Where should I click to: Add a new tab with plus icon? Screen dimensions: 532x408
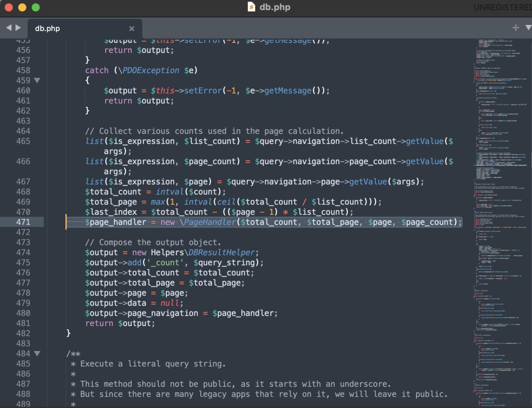pos(516,27)
